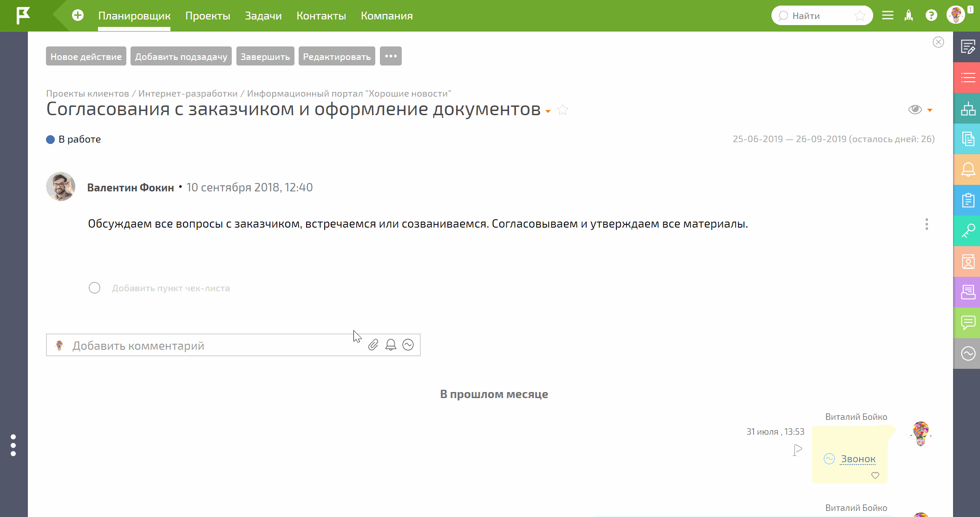
Task: Click the empty checklist item circle
Action: point(94,288)
